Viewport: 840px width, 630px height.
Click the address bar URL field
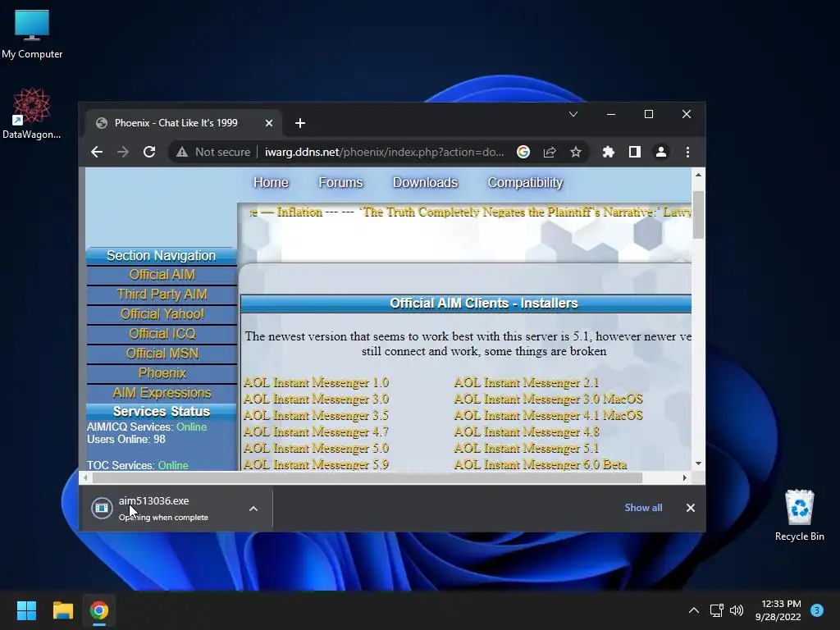click(384, 152)
